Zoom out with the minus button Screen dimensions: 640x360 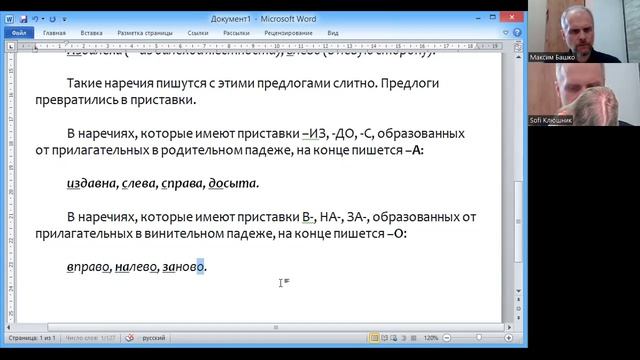pos(447,338)
